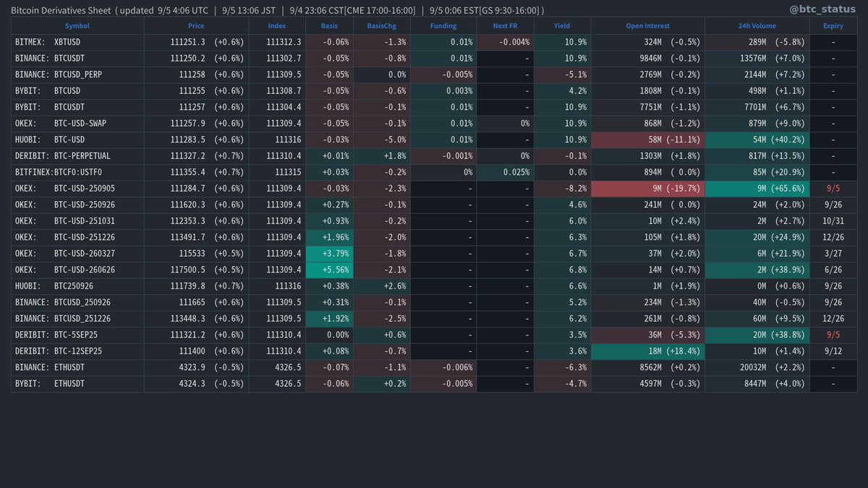
Task: Click the 58M (-11.1%) open interest cell
Action: [x=648, y=140]
